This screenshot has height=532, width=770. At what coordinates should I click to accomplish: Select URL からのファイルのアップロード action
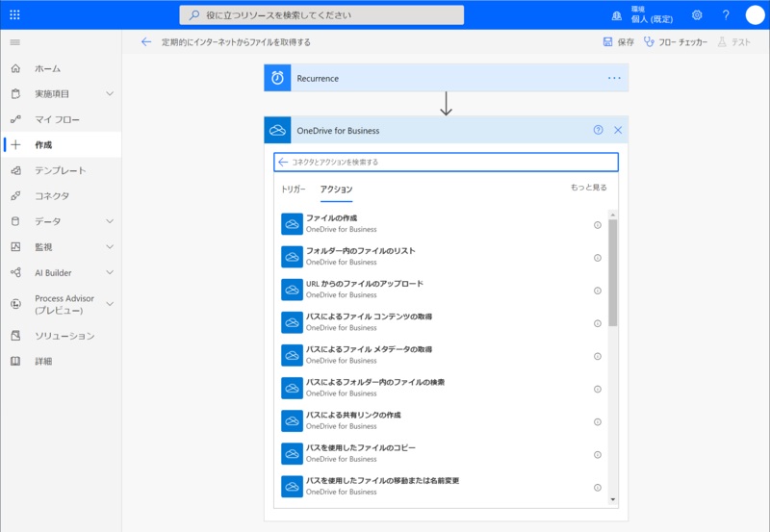tap(441, 290)
